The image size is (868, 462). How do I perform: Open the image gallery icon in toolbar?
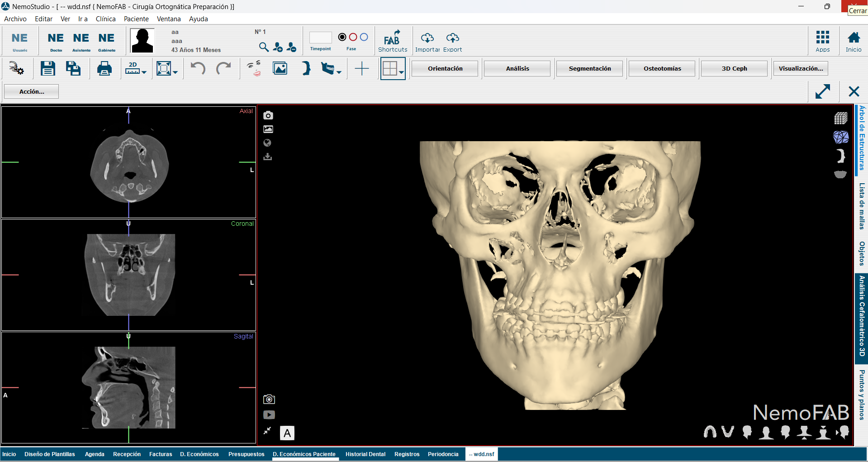coord(280,68)
